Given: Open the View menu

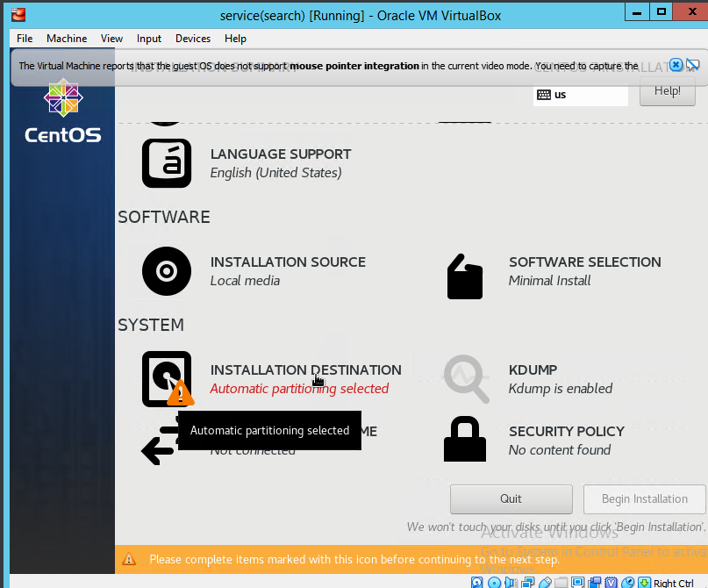Looking at the screenshot, I should click(111, 39).
